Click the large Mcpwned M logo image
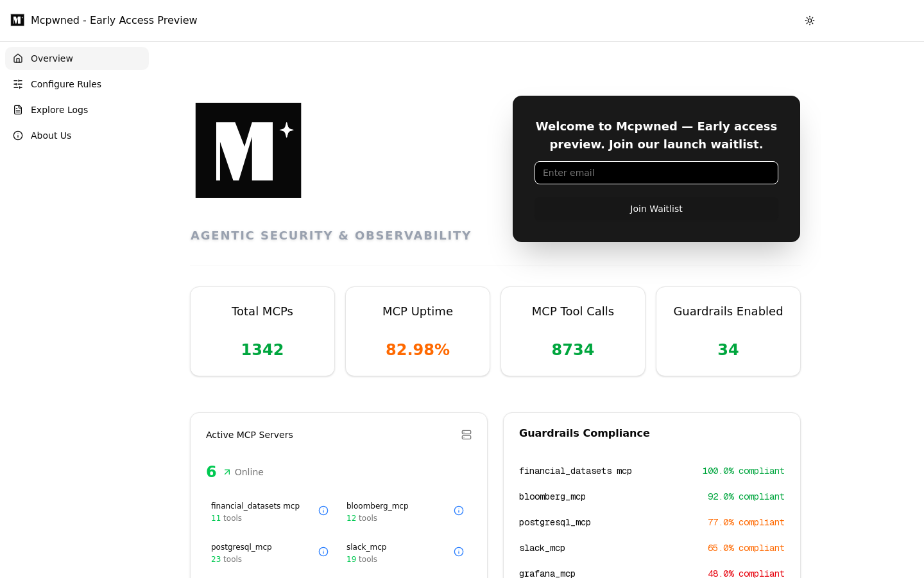 pyautogui.click(x=248, y=150)
